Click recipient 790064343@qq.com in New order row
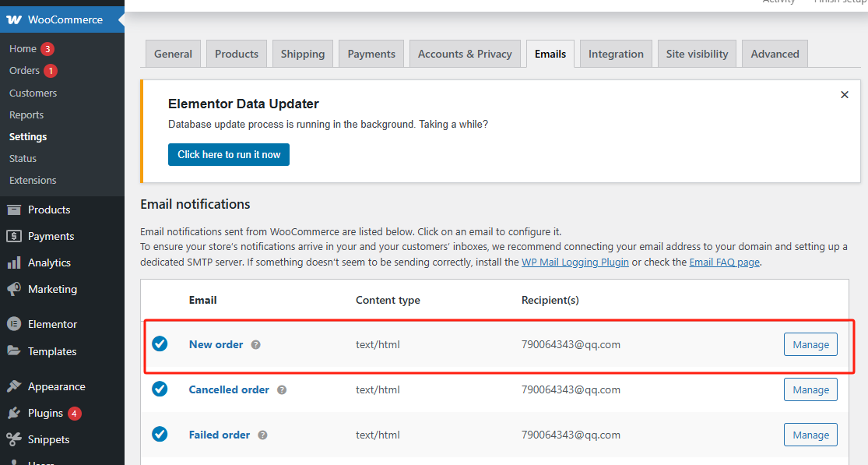The height and width of the screenshot is (465, 868). click(571, 344)
